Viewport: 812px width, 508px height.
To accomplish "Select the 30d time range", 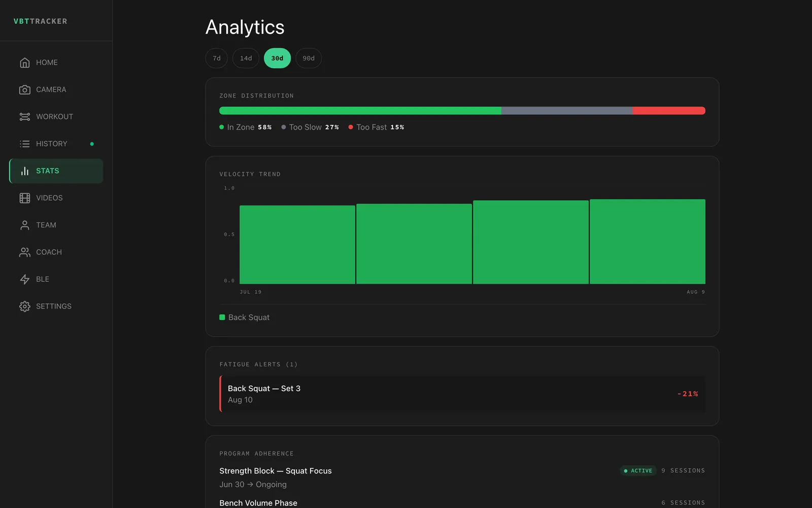I will (277, 58).
